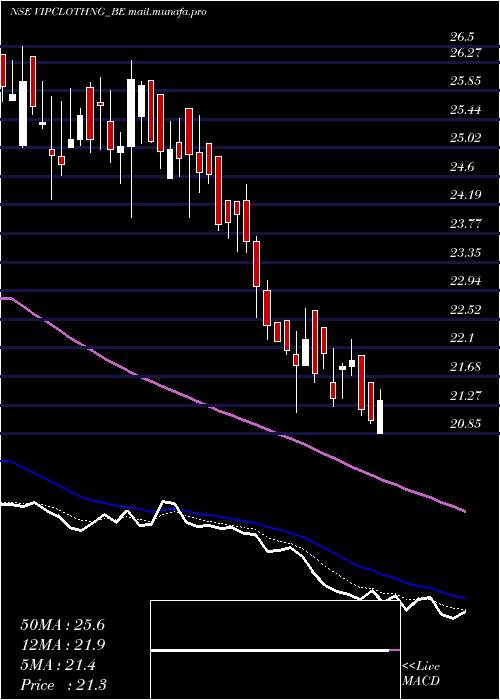
Task: Select the 22.52 price axis label
Action: (x=466, y=309)
